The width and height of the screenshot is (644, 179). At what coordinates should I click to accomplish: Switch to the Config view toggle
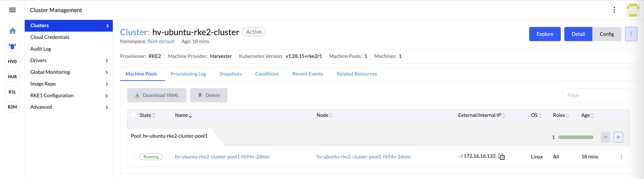[x=606, y=34]
